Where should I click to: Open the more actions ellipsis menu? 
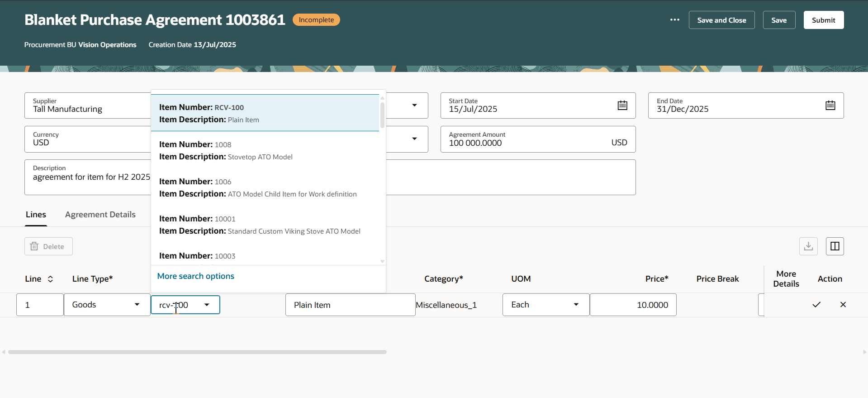[x=674, y=20]
